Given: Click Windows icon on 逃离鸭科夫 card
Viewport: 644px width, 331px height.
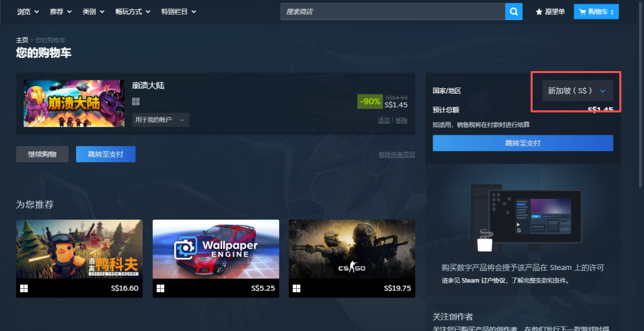Looking at the screenshot, I should coord(24,288).
